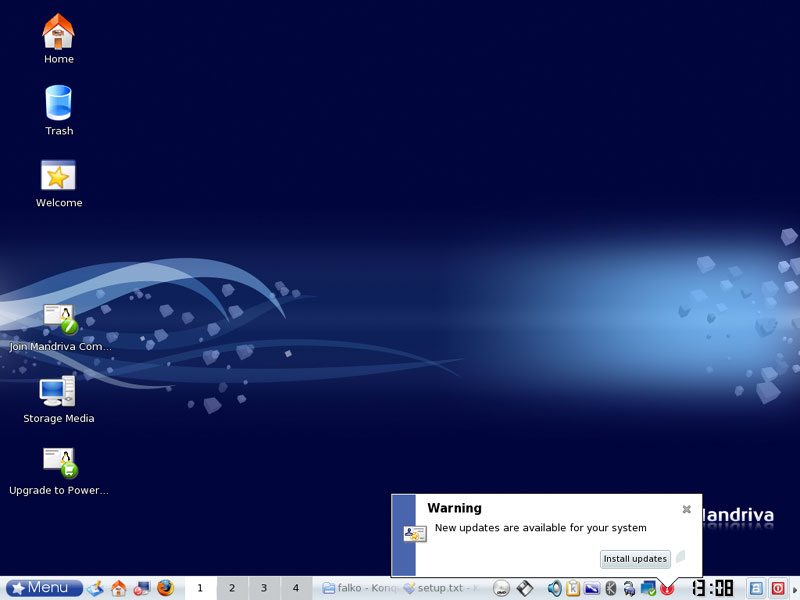Expand the panel hide arrow
This screenshot has width=800, height=600.
click(794, 589)
